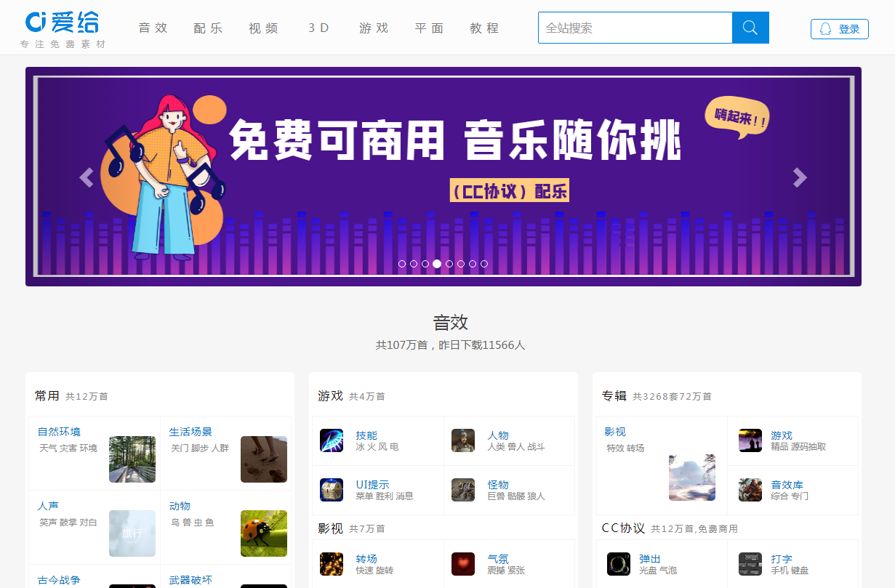
Task: Open the 弹出 CC sound link
Action: [650, 559]
